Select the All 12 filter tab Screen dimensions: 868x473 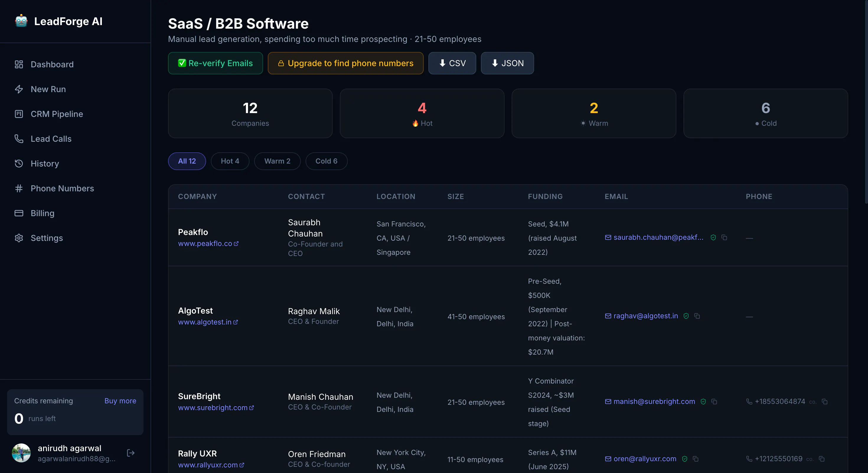[x=187, y=161]
